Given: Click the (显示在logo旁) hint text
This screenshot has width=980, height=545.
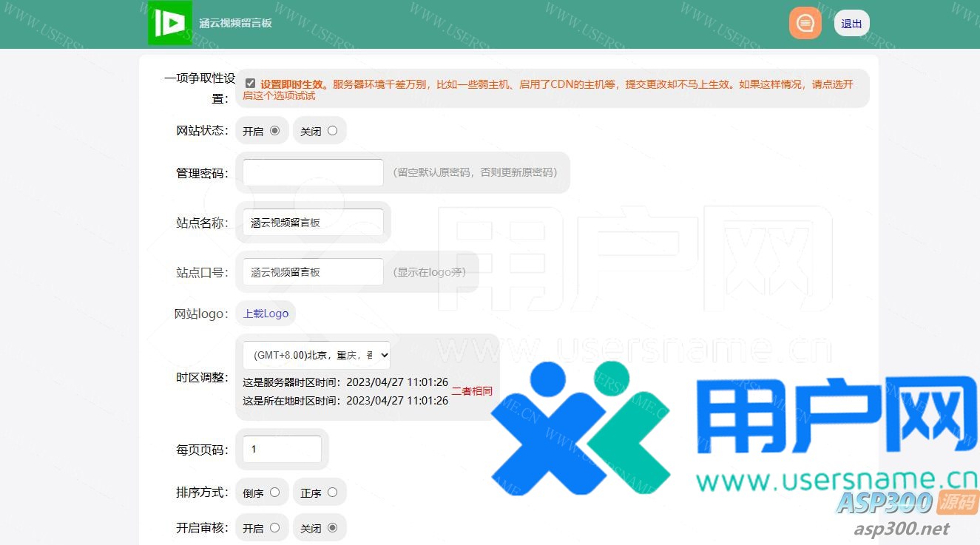Looking at the screenshot, I should click(x=430, y=272).
